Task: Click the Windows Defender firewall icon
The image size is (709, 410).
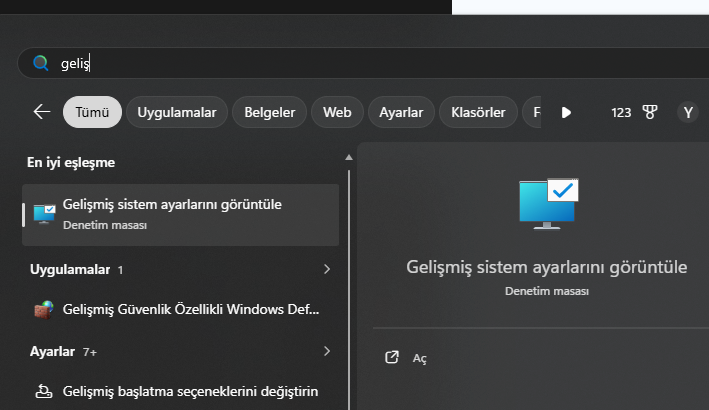Action: pos(43,309)
